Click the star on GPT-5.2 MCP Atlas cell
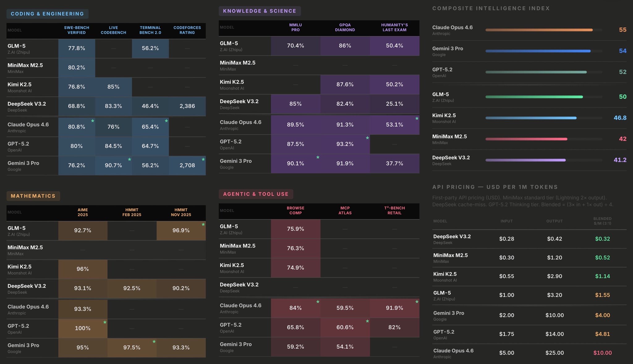 (x=367, y=321)
